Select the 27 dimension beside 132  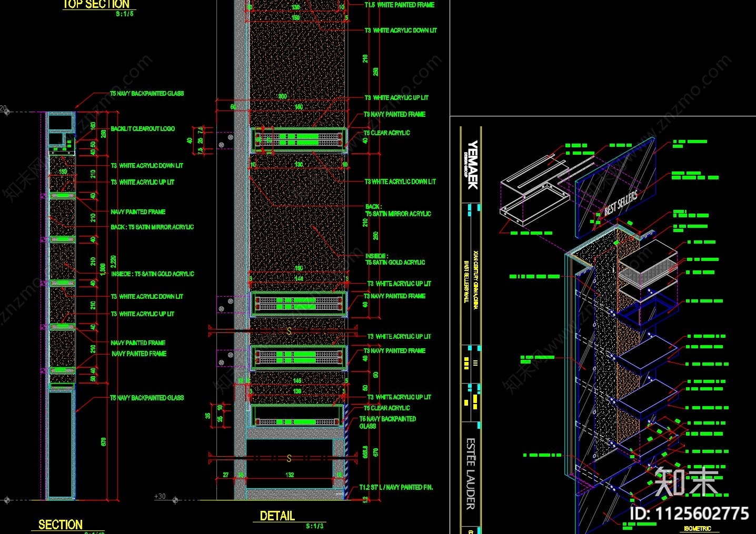[x=226, y=475]
